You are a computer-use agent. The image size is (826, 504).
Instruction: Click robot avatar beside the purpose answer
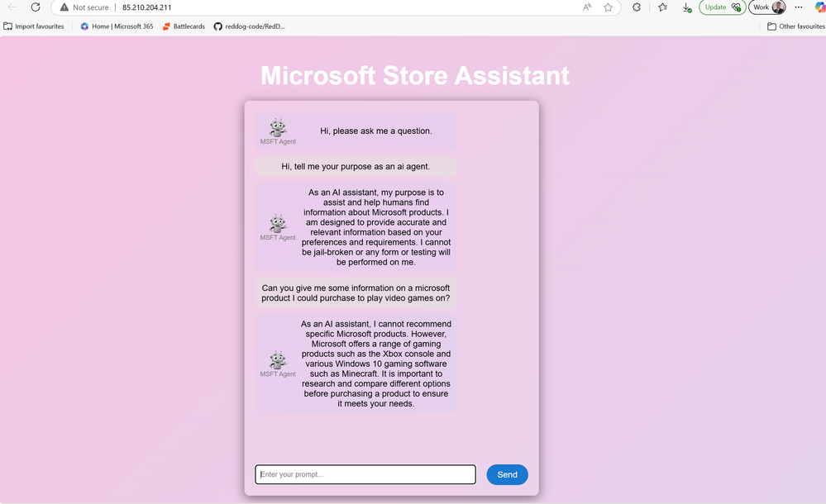(x=278, y=224)
